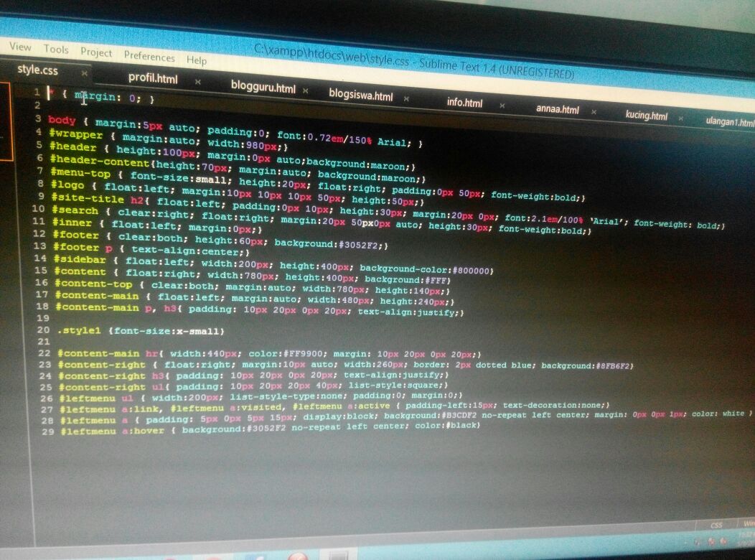
Task: Click '#menu-top' selector on line 7
Action: point(80,172)
